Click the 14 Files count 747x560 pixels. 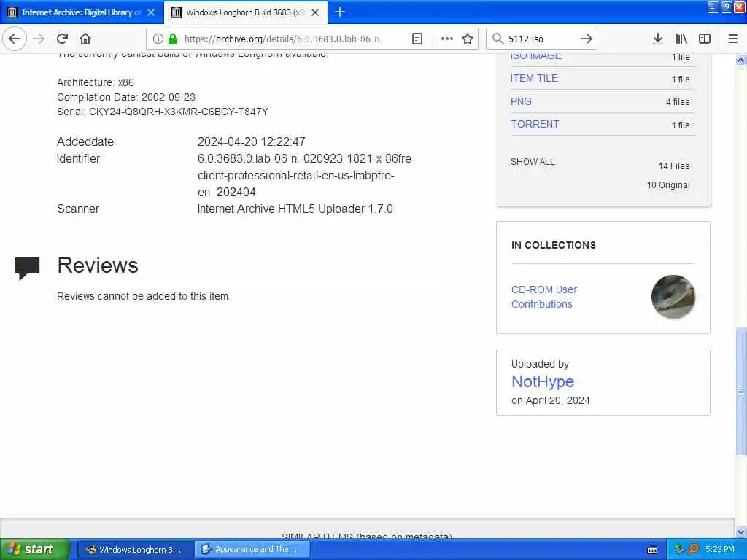coord(673,166)
